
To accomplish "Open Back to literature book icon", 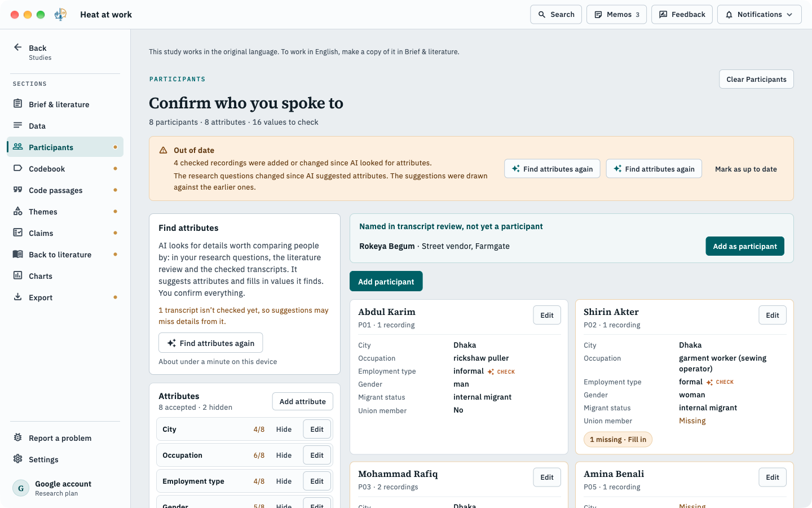I will click(x=17, y=254).
